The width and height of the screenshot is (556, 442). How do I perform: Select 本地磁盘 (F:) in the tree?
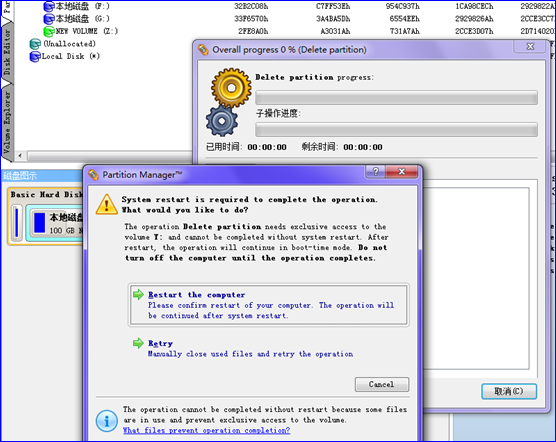click(x=83, y=6)
